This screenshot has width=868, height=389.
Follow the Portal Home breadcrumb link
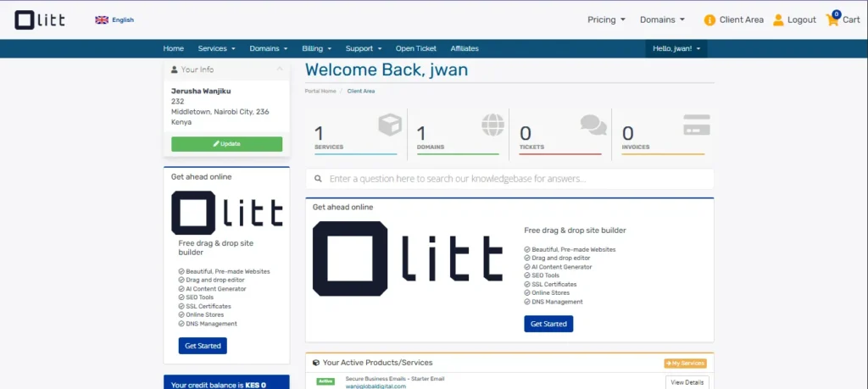click(x=320, y=91)
